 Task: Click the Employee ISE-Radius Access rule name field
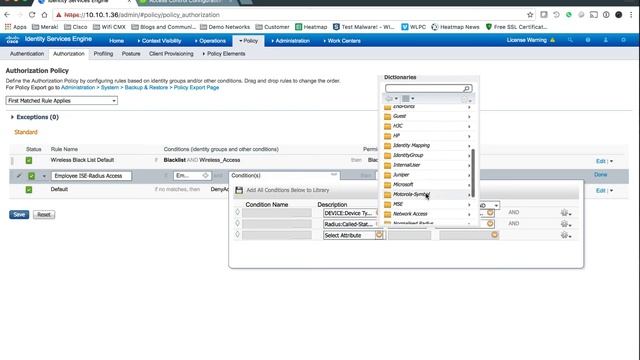(91, 176)
